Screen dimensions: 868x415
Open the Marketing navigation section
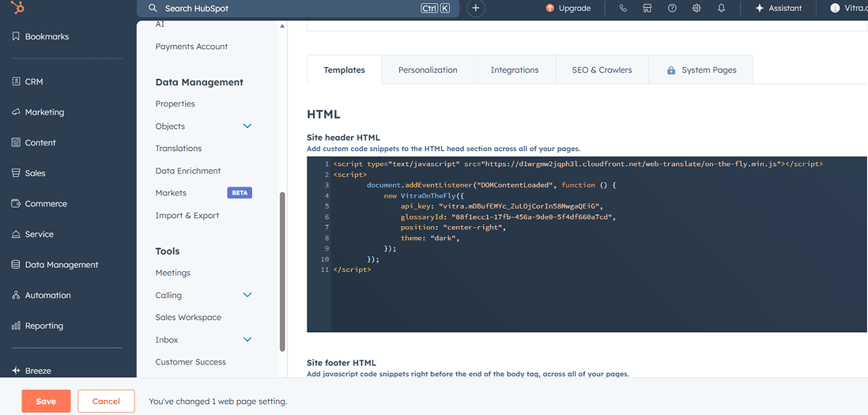tap(38, 111)
